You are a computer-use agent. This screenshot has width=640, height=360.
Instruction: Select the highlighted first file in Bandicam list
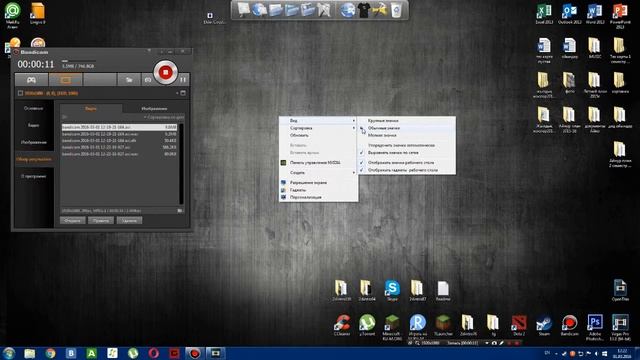coord(119,127)
